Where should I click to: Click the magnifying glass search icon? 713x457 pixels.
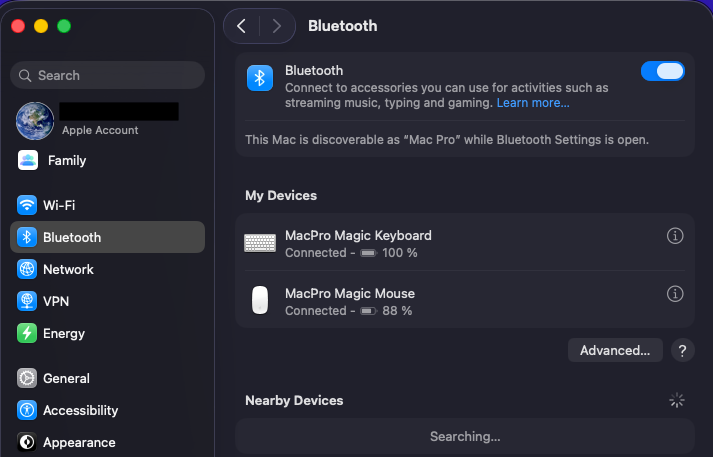click(25, 75)
